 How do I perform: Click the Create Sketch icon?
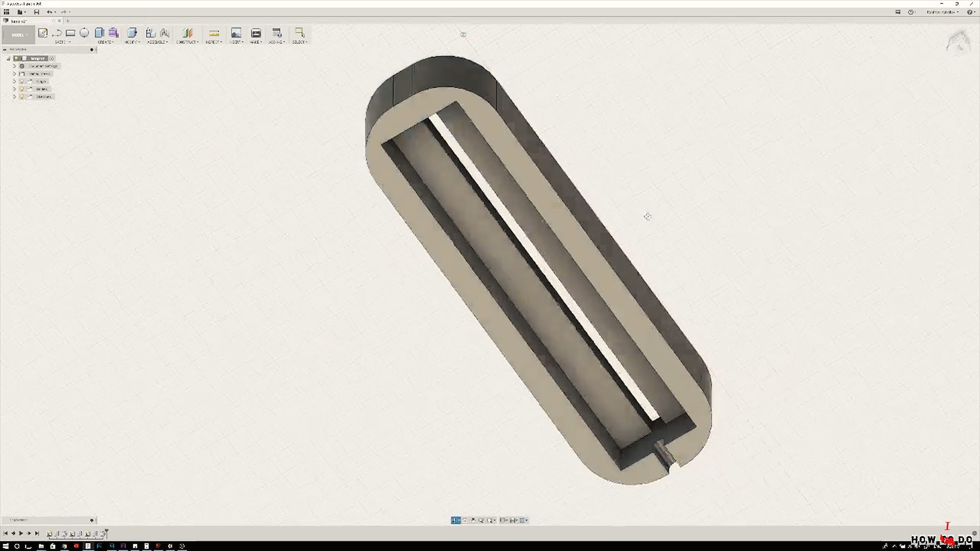pos(43,33)
